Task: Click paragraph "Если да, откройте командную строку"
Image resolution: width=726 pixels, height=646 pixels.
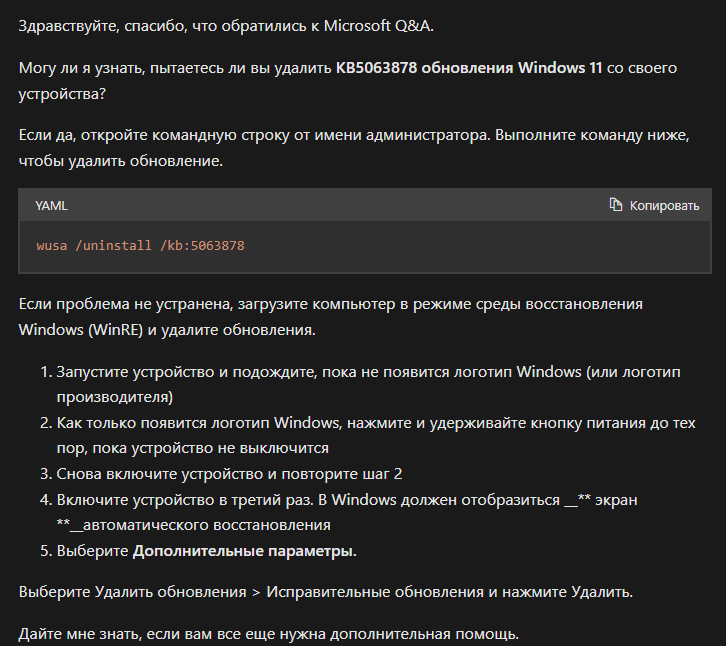Action: [250, 135]
